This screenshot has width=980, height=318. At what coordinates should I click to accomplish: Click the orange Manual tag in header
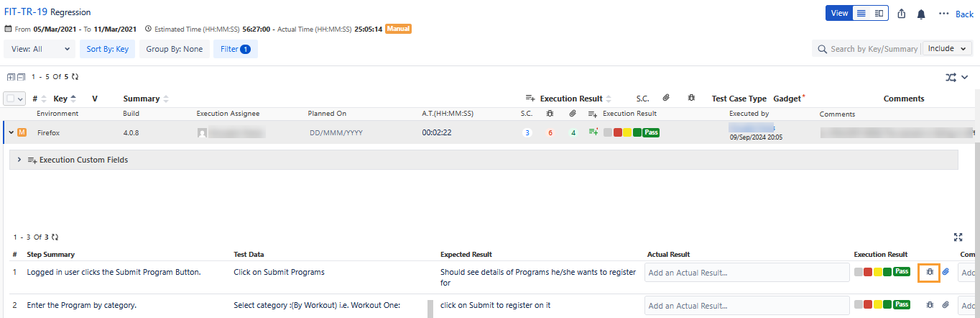[x=398, y=29]
